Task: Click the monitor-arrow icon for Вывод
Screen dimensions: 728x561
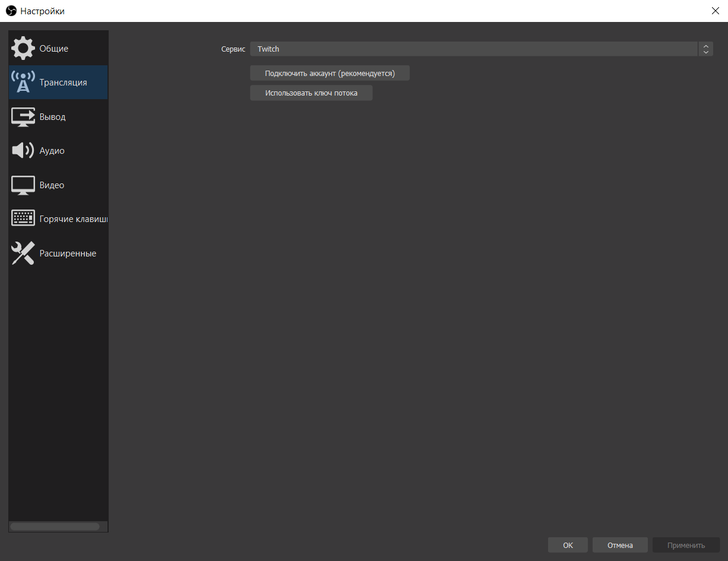Action: (23, 116)
